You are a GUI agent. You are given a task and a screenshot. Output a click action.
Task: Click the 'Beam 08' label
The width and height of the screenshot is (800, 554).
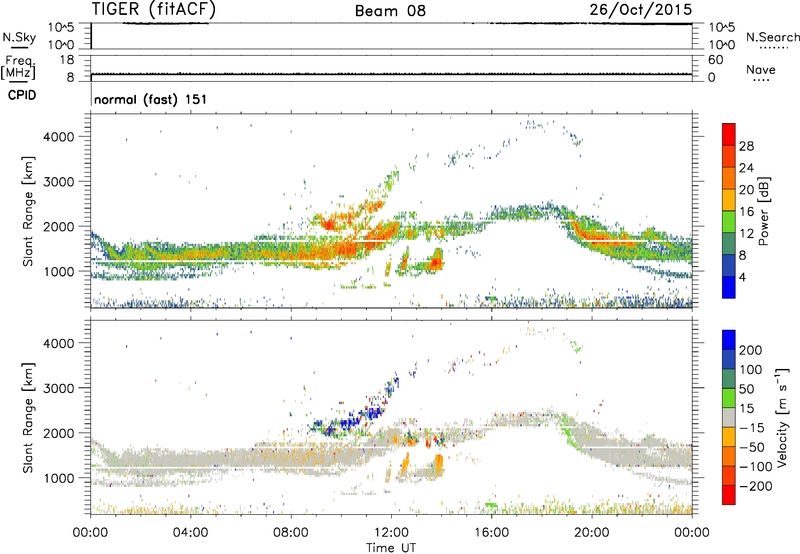coord(390,11)
